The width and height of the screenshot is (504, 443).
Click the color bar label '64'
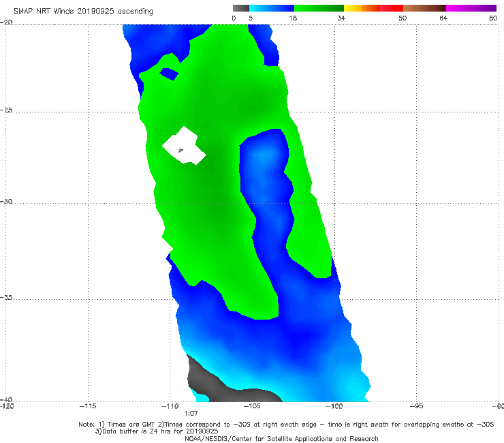(443, 18)
